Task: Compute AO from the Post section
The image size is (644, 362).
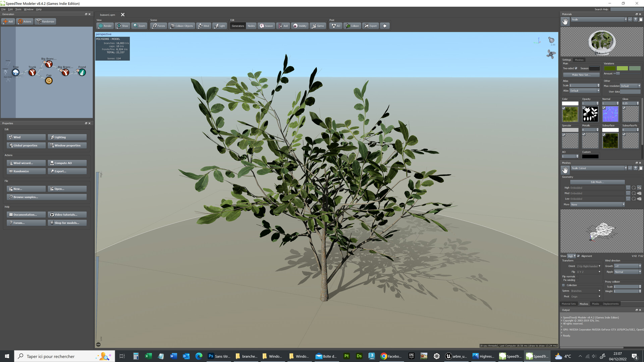Action: [335, 26]
